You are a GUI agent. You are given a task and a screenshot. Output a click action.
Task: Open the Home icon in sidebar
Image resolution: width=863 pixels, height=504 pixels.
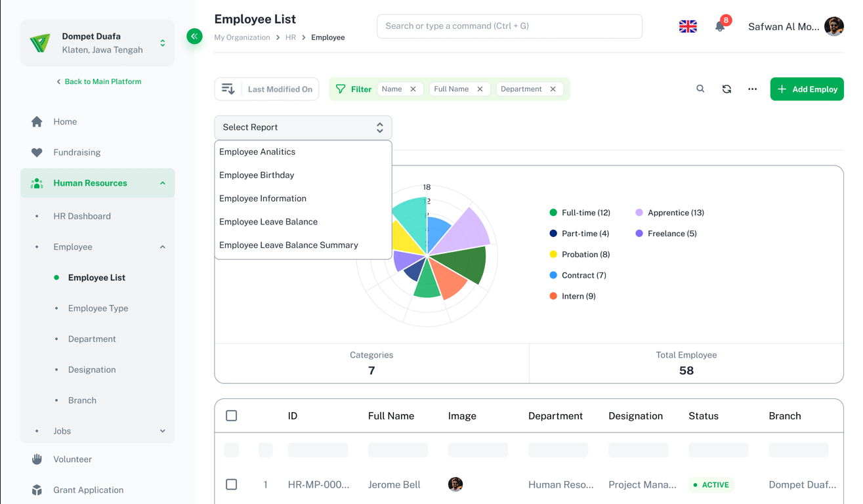[x=37, y=121]
